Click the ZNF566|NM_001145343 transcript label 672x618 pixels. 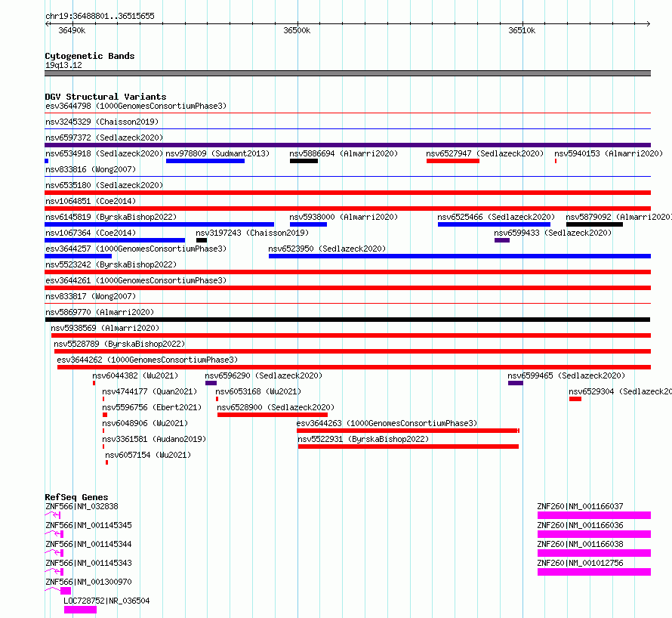pos(88,563)
